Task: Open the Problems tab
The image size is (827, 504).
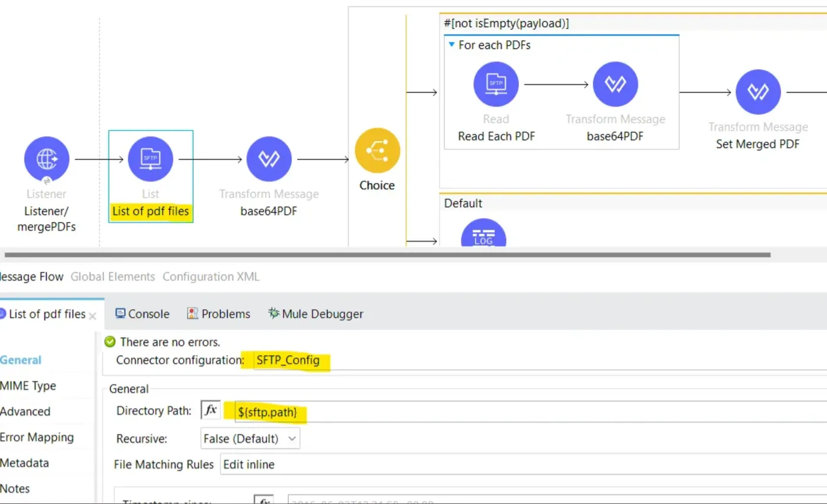Action: [x=219, y=314]
